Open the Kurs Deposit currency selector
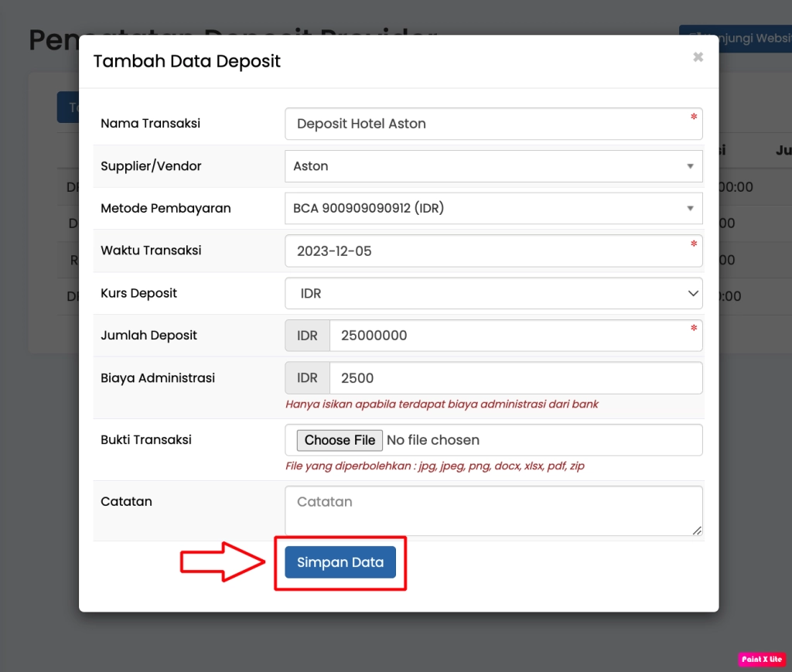This screenshot has height=672, width=792. click(x=493, y=294)
